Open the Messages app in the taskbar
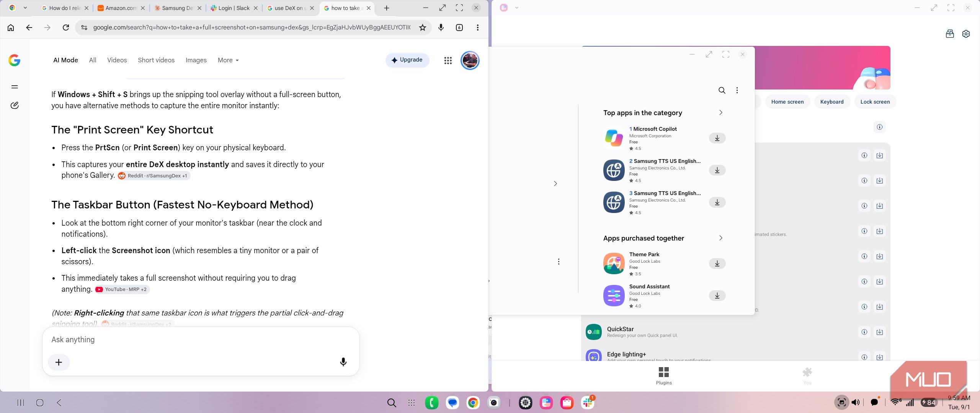 click(x=452, y=403)
